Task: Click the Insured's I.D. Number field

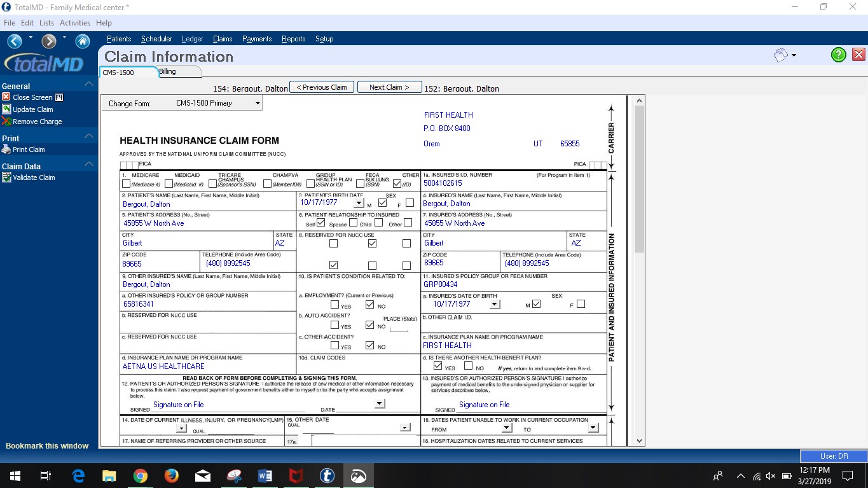Action: (x=514, y=184)
